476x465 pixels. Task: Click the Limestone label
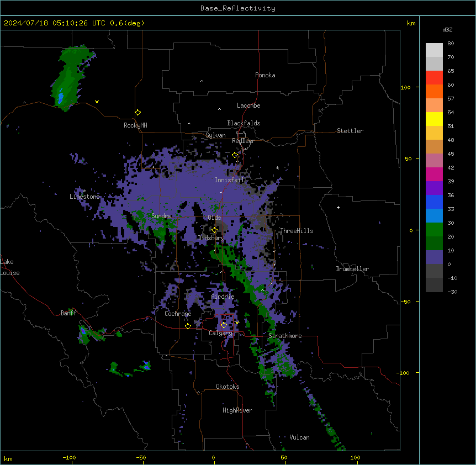[x=84, y=197]
